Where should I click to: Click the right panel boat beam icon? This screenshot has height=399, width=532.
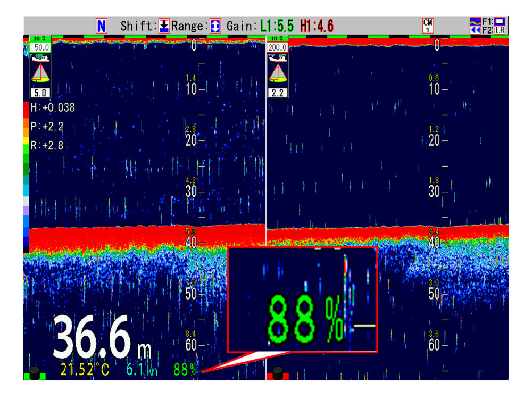point(277,70)
